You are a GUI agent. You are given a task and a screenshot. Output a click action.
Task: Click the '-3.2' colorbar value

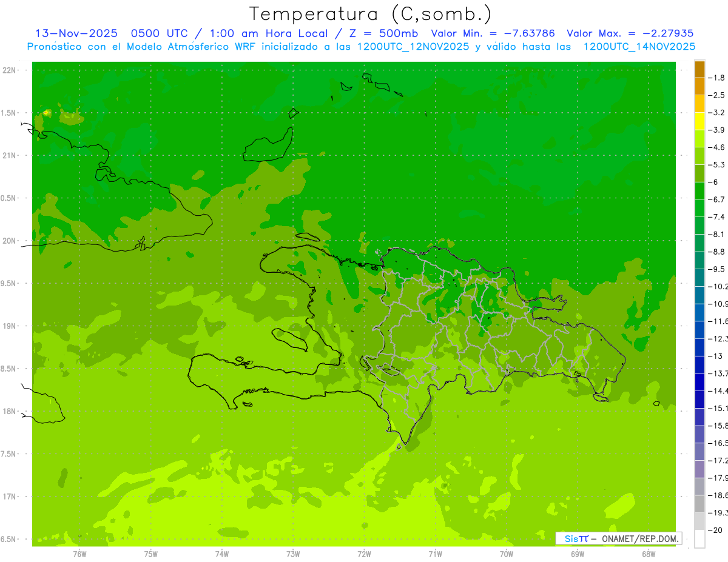pyautogui.click(x=716, y=113)
